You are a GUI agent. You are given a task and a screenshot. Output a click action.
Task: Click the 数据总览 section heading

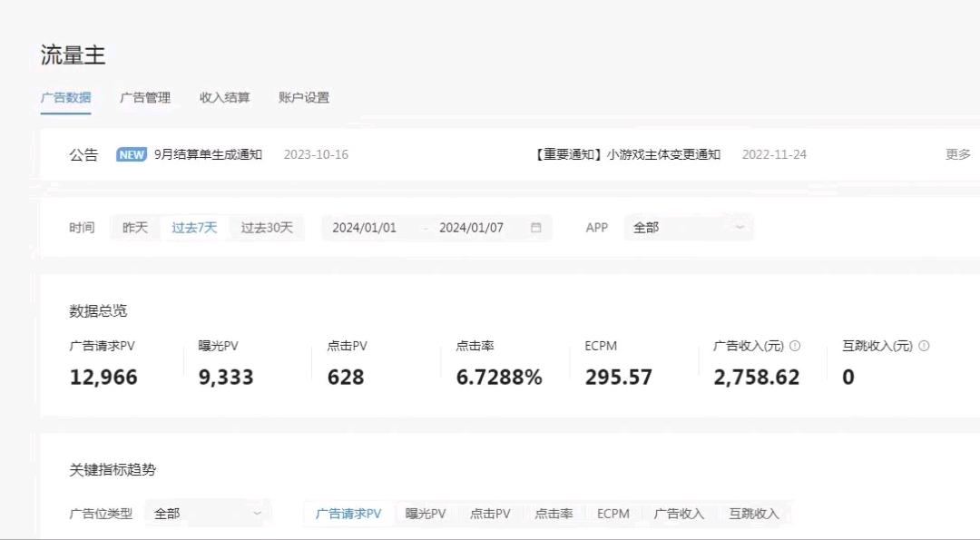(x=98, y=310)
